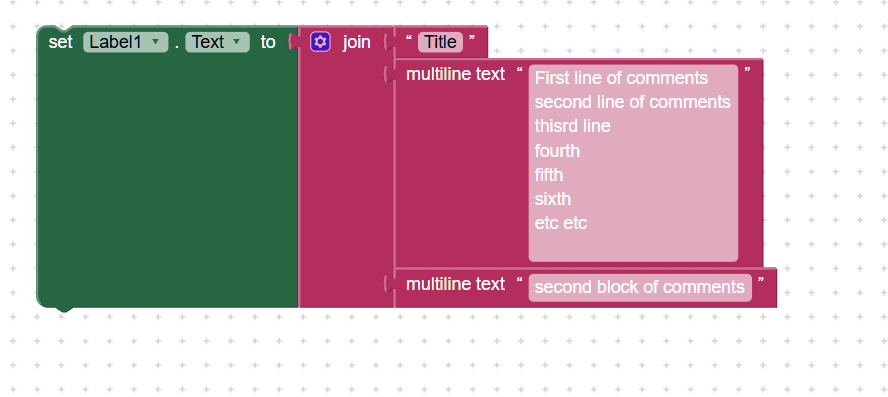Open the Label1 component dropdown
This screenshot has height=397, width=888.
pos(126,42)
